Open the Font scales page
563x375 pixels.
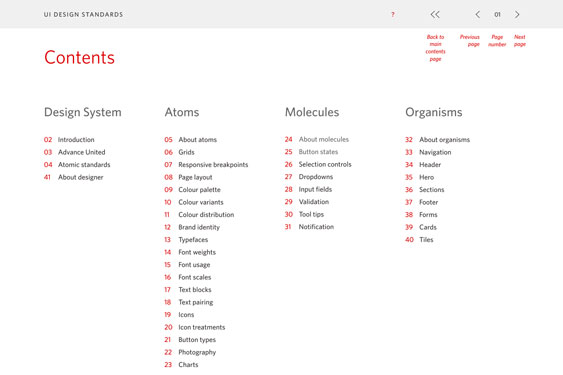188,277
